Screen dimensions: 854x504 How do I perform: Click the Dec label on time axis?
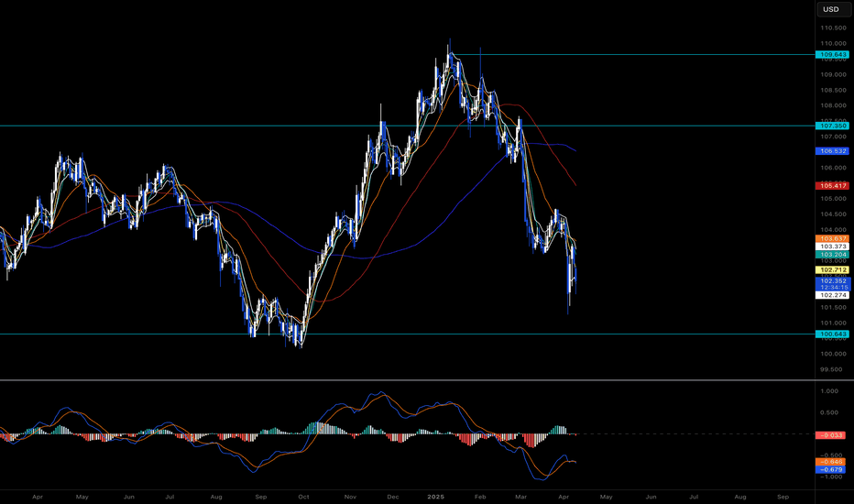pos(393,497)
